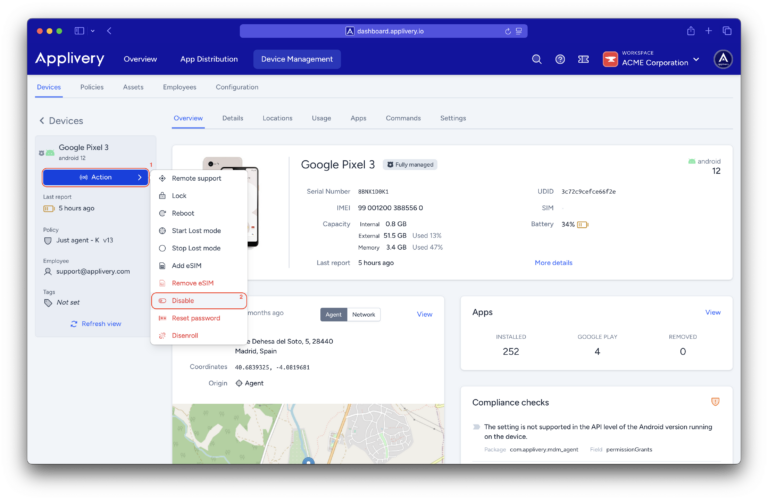The height and width of the screenshot is (500, 768).
Task: Open the Commands tab
Action: [x=403, y=118]
